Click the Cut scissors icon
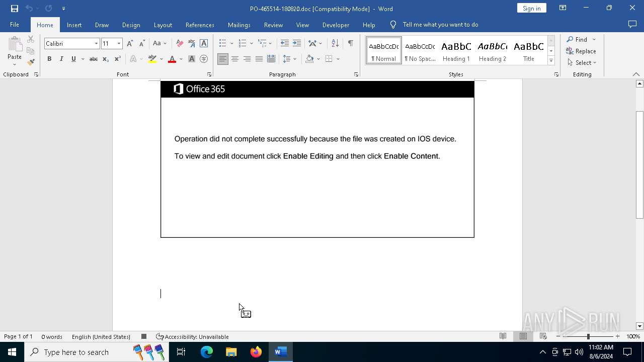The height and width of the screenshot is (362, 644). pos(31,39)
